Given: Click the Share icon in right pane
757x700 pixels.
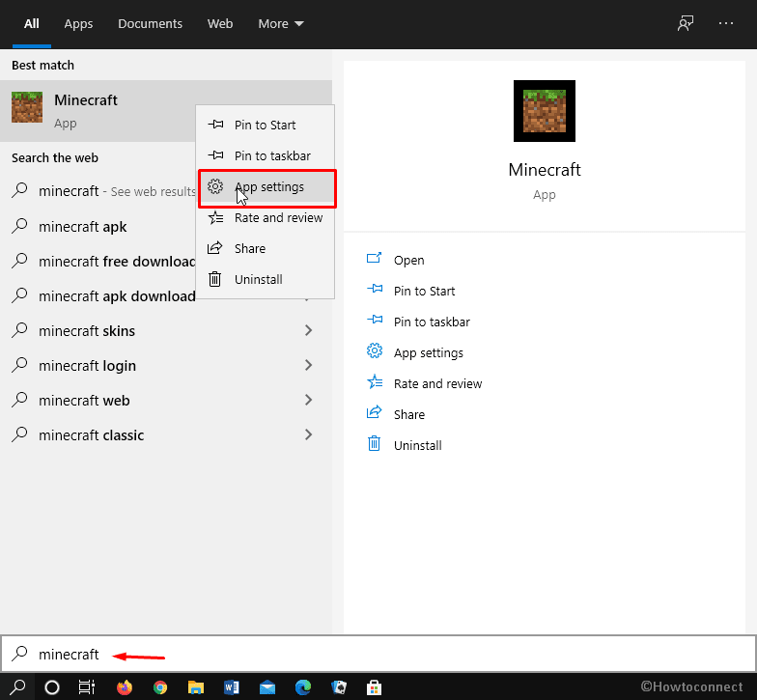Looking at the screenshot, I should (x=375, y=414).
